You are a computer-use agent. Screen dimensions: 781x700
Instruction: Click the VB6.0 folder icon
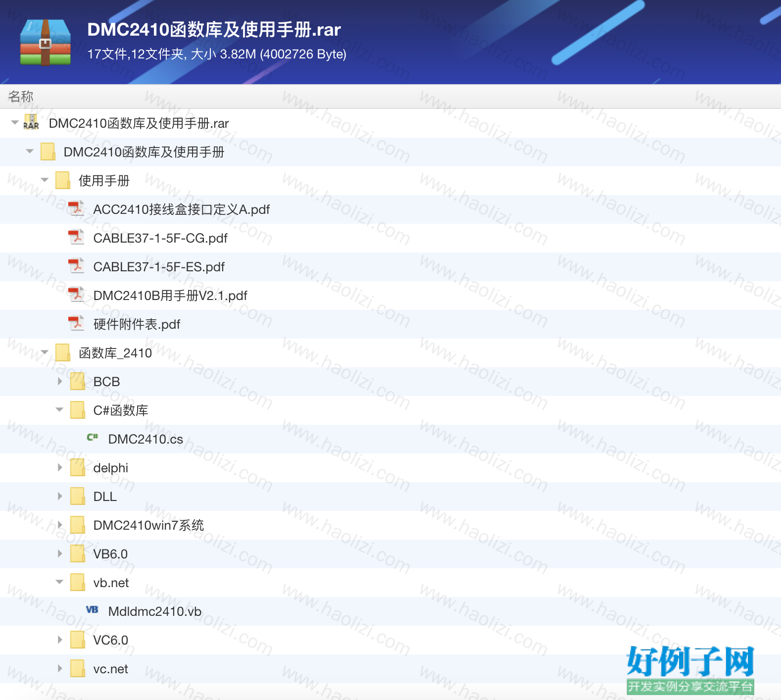coord(77,553)
